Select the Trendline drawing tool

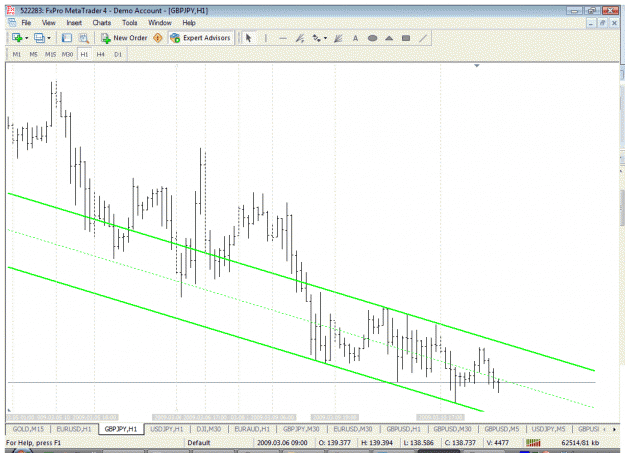[300, 38]
